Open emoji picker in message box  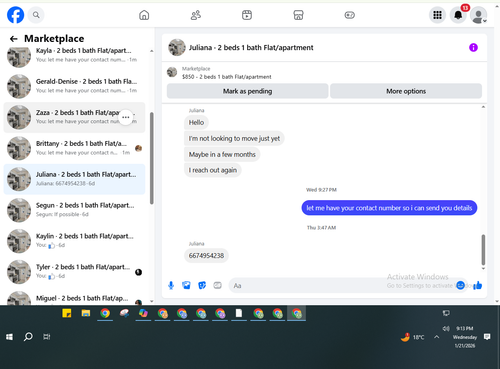pos(460,285)
